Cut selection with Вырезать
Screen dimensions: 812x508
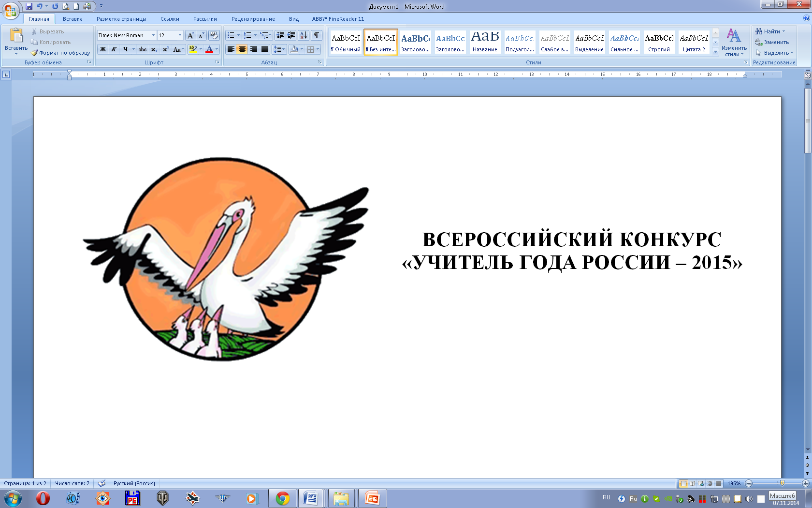pyautogui.click(x=47, y=31)
